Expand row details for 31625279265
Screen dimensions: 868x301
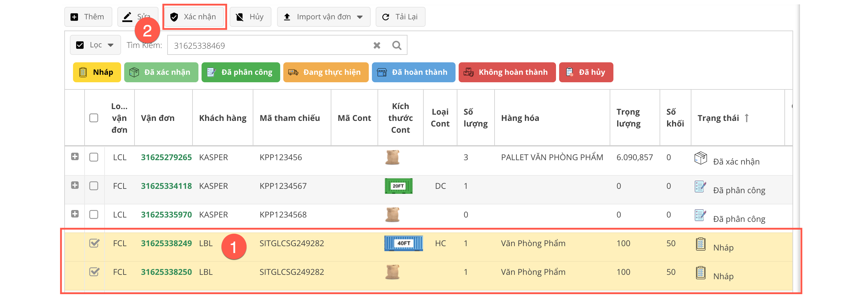(75, 156)
